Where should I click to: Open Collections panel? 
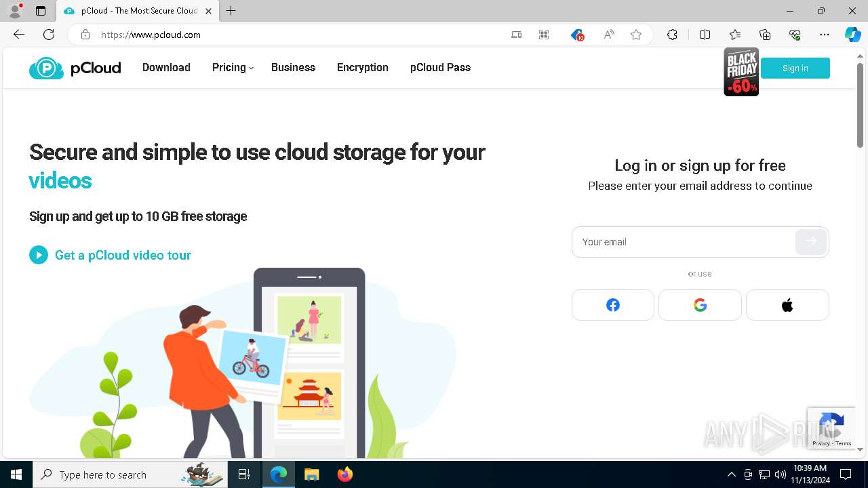pyautogui.click(x=765, y=35)
